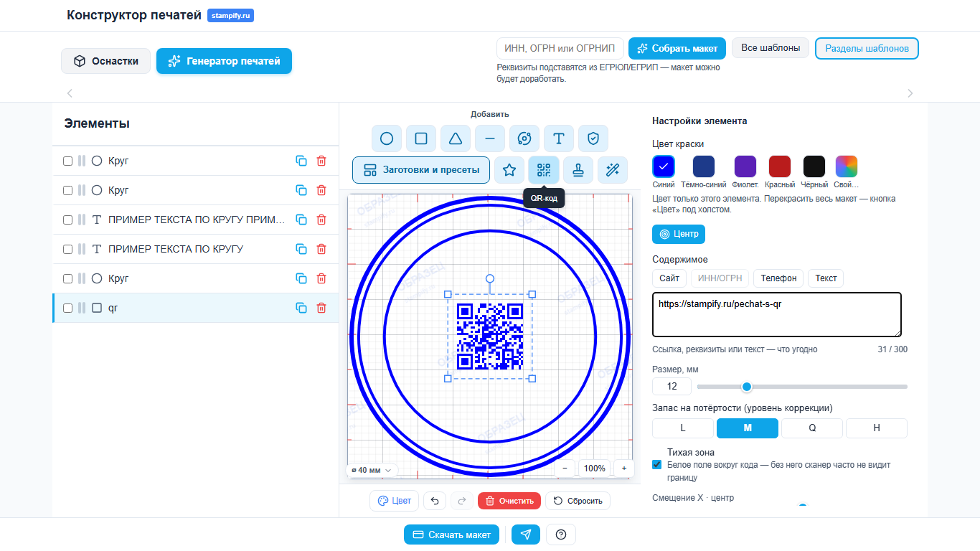Click the rotation handle above the QR code
Screen dimensions: 980x551
tap(490, 278)
